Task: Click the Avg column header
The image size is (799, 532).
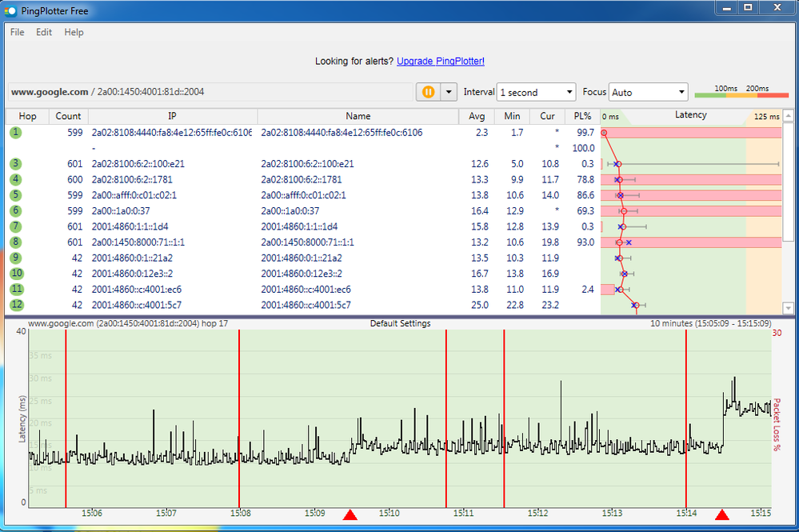Action: (x=477, y=116)
